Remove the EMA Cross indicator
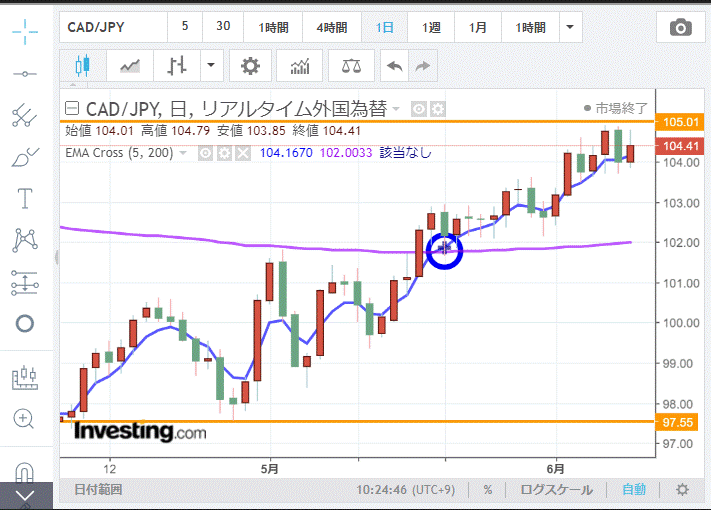Image resolution: width=711 pixels, height=510 pixels. [x=243, y=154]
